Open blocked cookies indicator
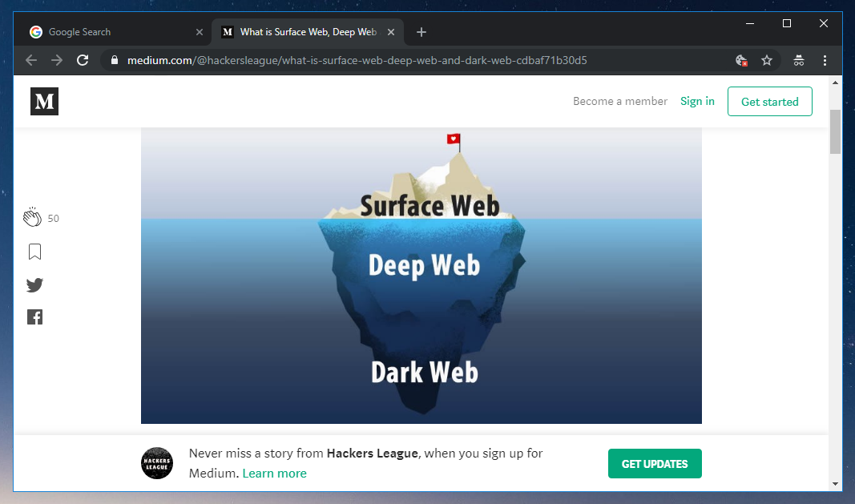The width and height of the screenshot is (855, 504). pyautogui.click(x=741, y=60)
